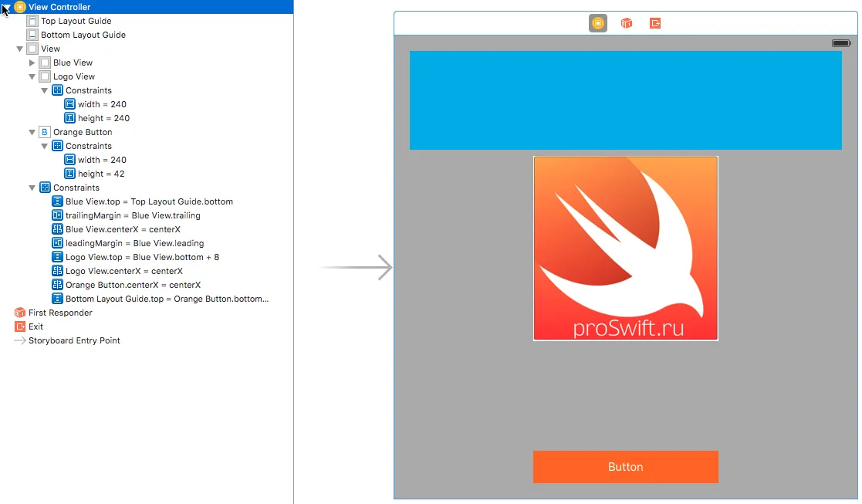862x504 pixels.
Task: Select Logo View's height = 240 constraint
Action: coord(103,118)
